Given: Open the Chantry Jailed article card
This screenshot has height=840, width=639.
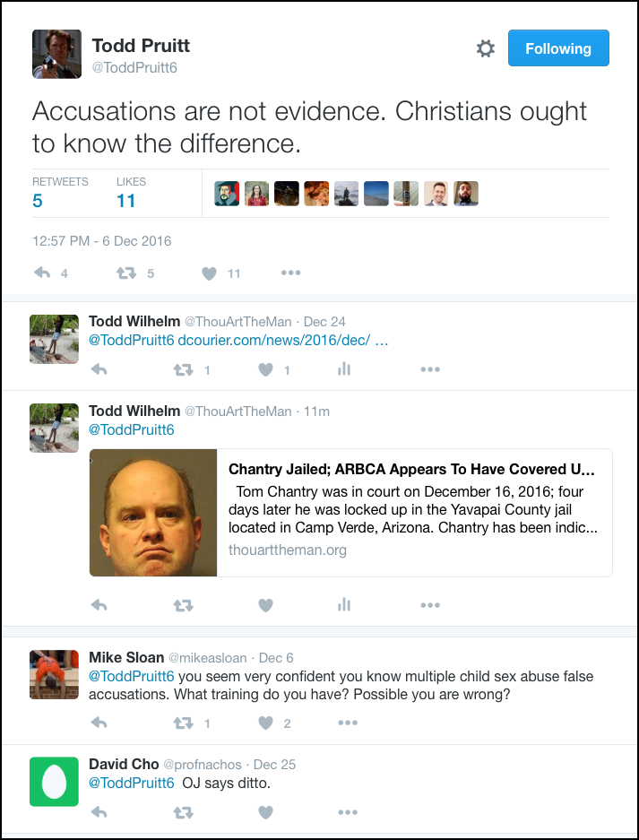Looking at the screenshot, I should 350,513.
